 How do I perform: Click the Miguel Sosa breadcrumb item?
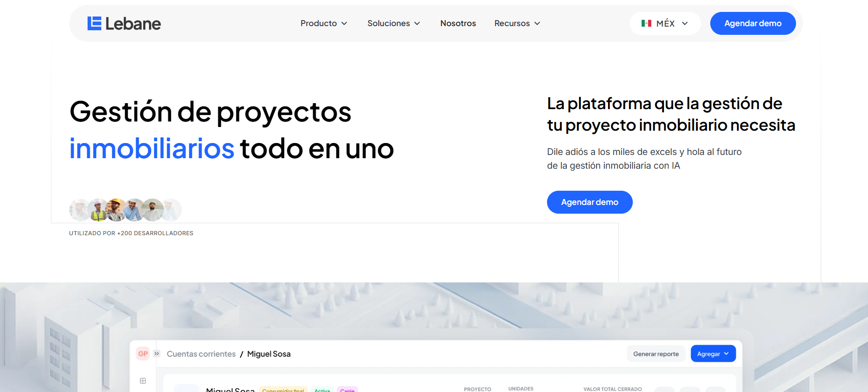coord(269,354)
